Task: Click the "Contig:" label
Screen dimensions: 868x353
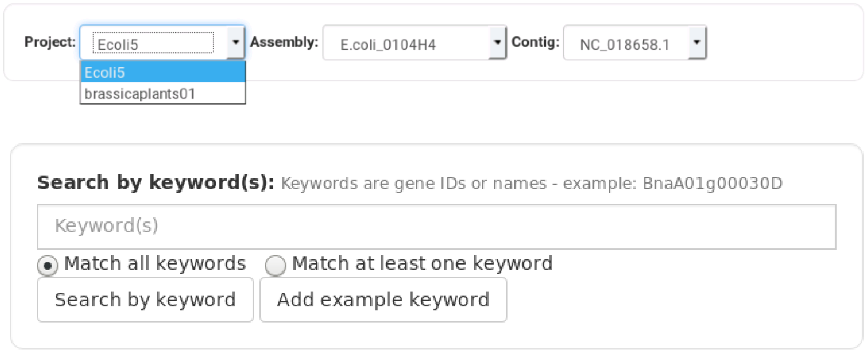Action: click(x=535, y=42)
